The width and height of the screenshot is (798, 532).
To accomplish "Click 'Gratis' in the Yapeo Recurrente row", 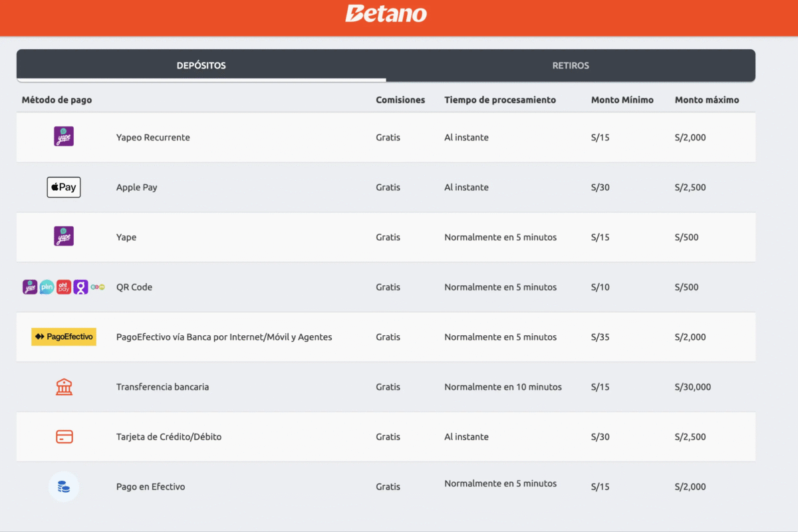I will pos(388,138).
